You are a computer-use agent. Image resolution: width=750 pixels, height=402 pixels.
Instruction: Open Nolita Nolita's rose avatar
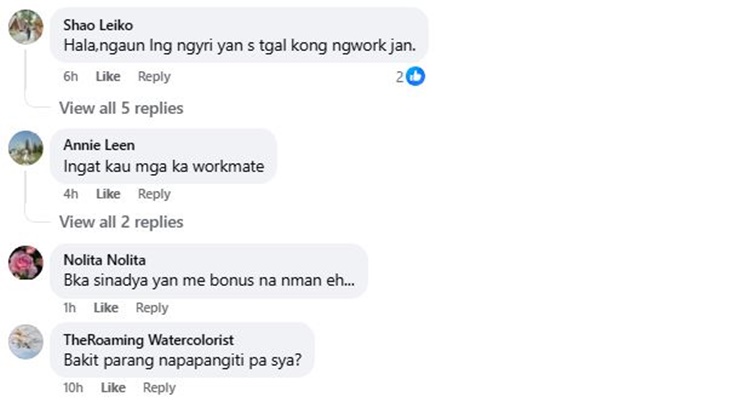[26, 262]
